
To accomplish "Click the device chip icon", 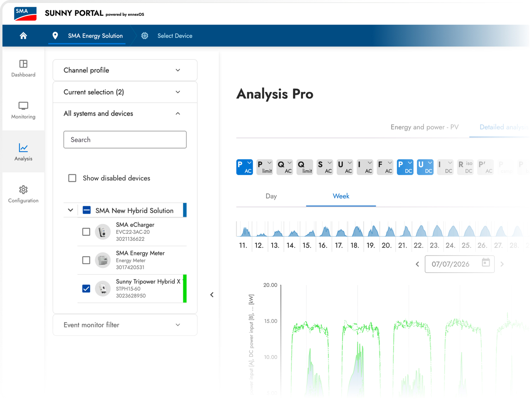I will (145, 36).
